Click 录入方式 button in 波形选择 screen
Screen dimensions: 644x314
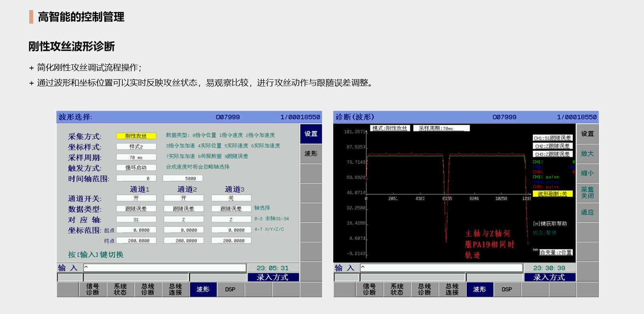point(273,277)
